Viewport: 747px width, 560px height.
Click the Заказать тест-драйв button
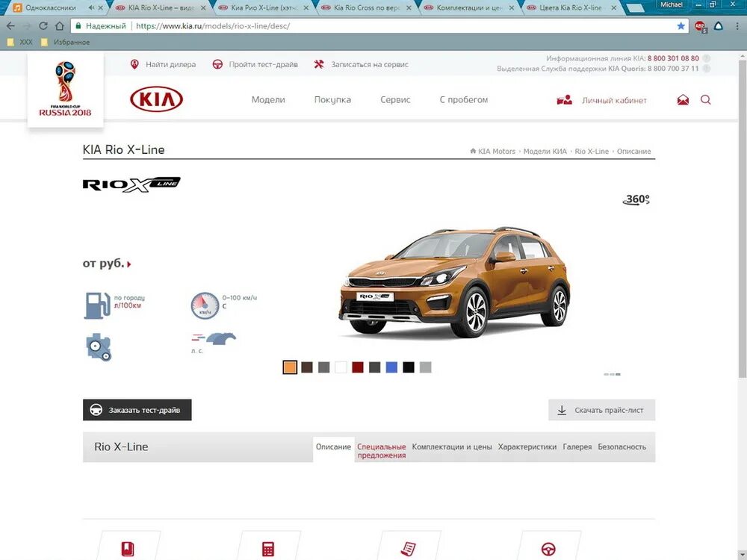pyautogui.click(x=137, y=410)
